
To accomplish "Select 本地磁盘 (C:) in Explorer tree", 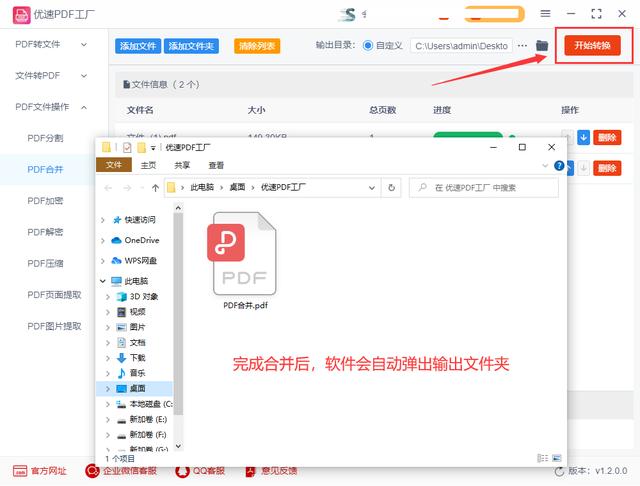I will [x=150, y=404].
